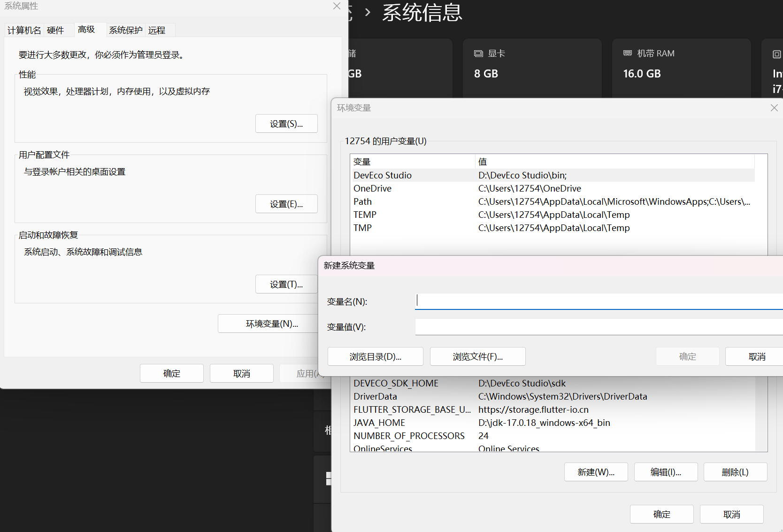Select NUMBER_OF_PROCESSORS system variable
The width and height of the screenshot is (783, 532).
pos(553,436)
